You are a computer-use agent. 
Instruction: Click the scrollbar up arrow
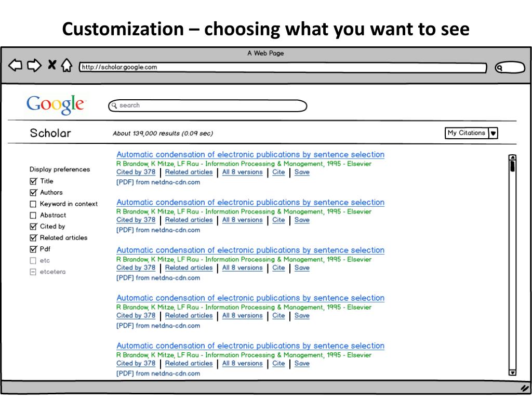512,157
